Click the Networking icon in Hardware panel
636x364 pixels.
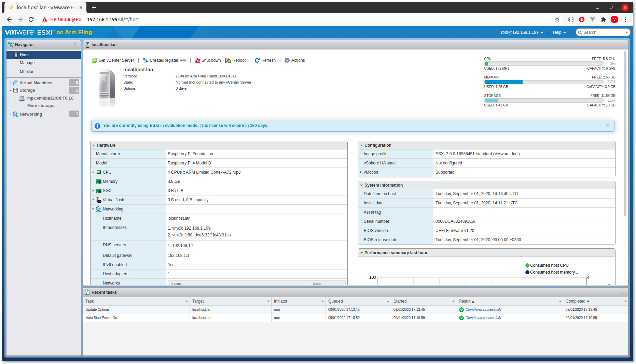click(99, 209)
